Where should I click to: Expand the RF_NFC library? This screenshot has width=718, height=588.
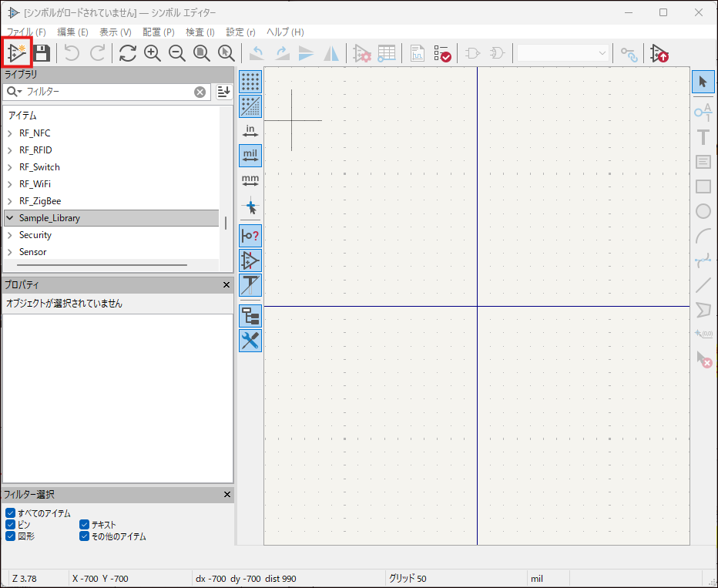(9, 133)
